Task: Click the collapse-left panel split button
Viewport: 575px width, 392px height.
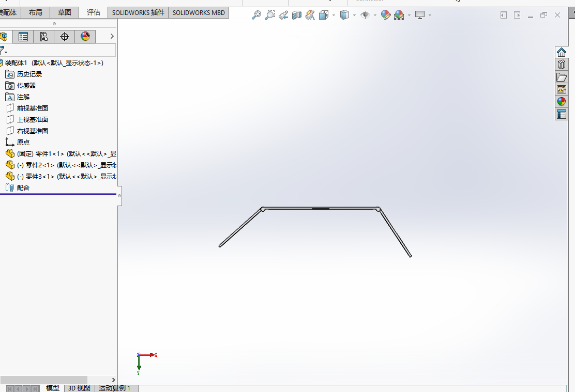Action: [x=504, y=15]
